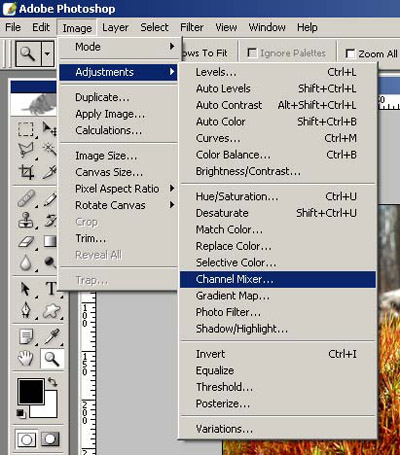This screenshot has height=455, width=400.
Task: Select the Path Selection tool
Action: (25, 289)
